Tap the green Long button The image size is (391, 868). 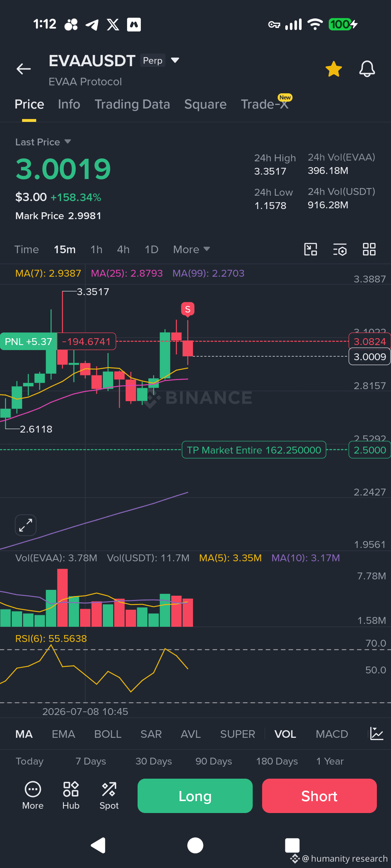(x=195, y=796)
